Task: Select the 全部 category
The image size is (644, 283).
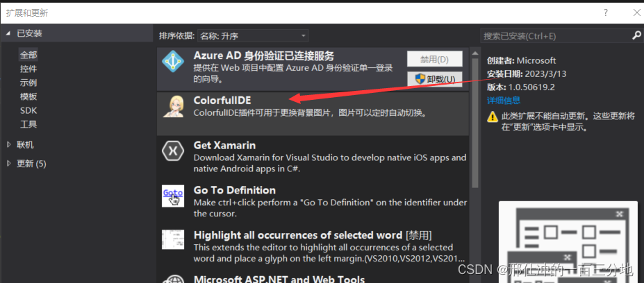Action: tap(28, 55)
